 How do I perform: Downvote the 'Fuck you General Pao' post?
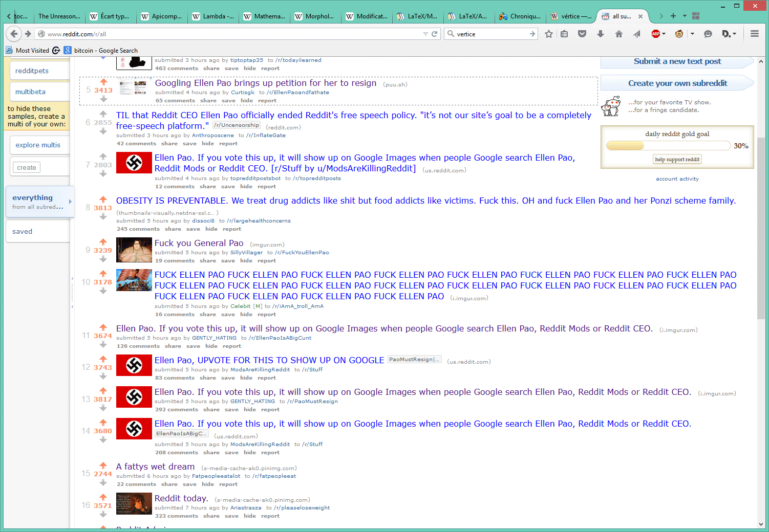point(103,259)
